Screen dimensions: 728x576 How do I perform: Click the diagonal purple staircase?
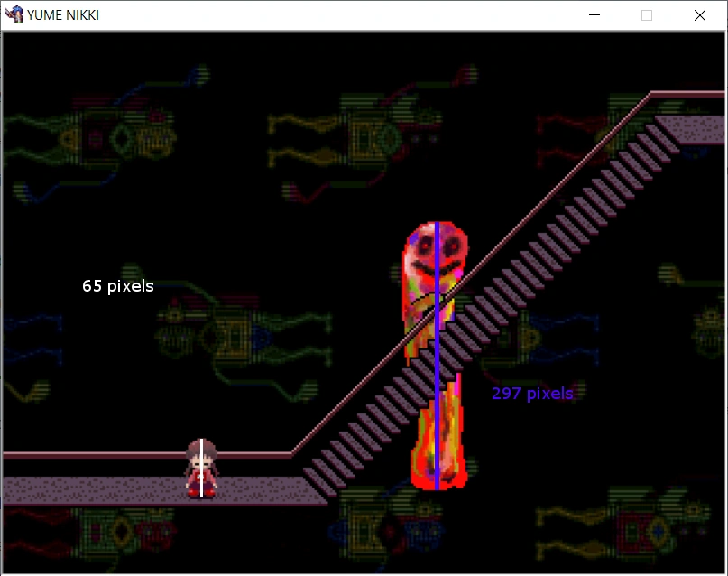point(491,309)
